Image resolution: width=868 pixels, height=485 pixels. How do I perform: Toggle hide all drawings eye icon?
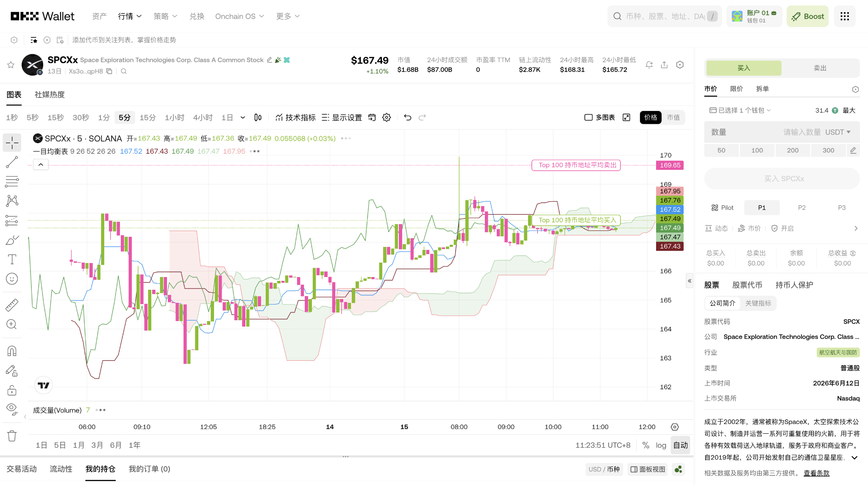[12, 409]
